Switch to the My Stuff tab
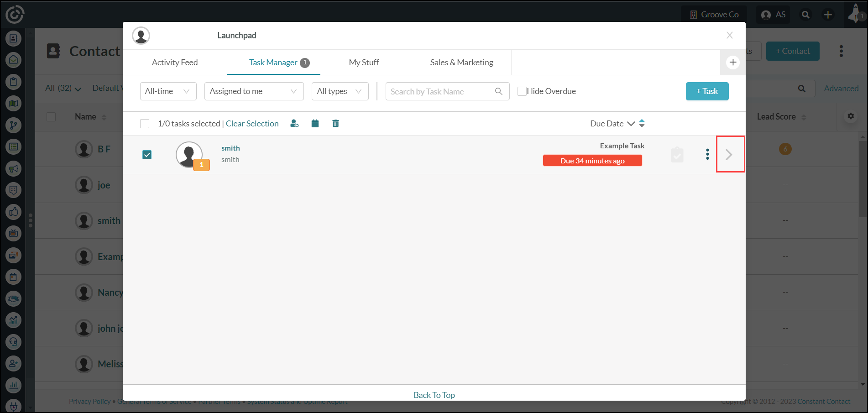The width and height of the screenshot is (868, 413). [364, 63]
